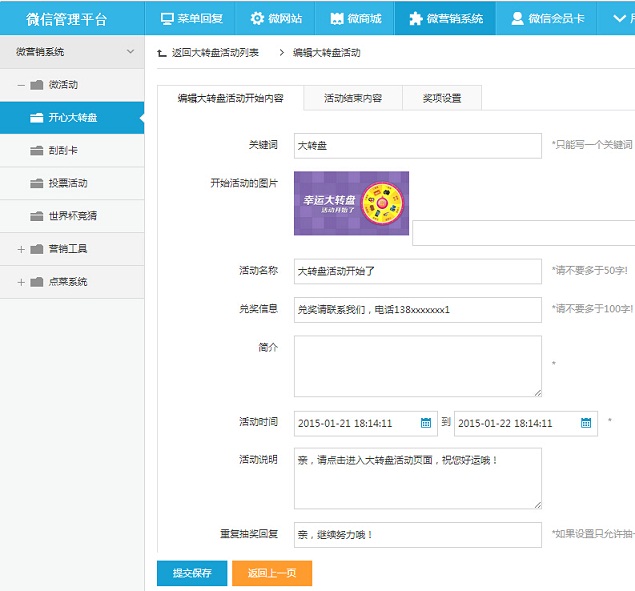Open the calendar picker for the start time
This screenshot has height=591, width=635.
(426, 423)
